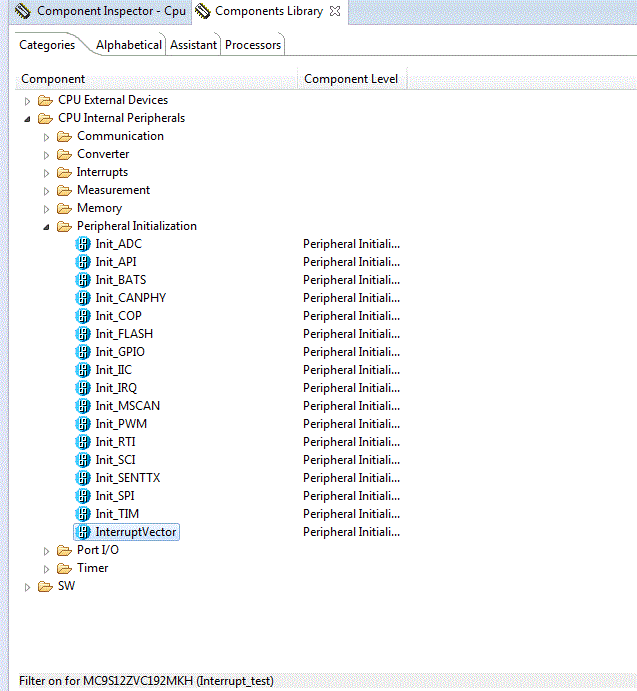
Task: Sort by the Component Level column header
Action: (x=352, y=79)
